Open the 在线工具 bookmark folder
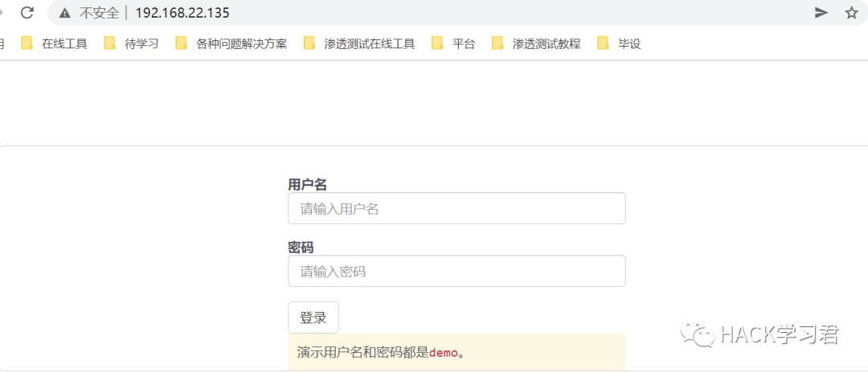 pos(54,43)
